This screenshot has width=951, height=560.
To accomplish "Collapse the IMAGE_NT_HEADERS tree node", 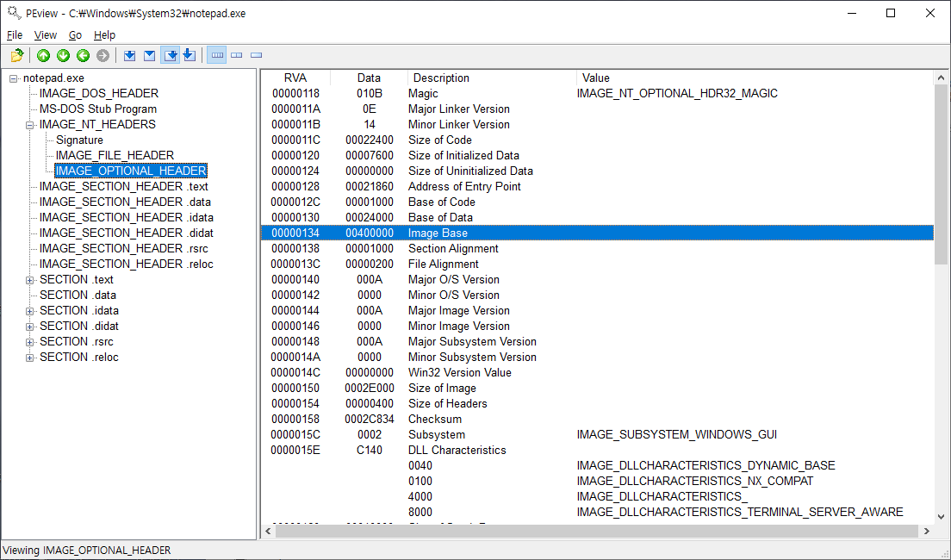I will click(x=29, y=125).
